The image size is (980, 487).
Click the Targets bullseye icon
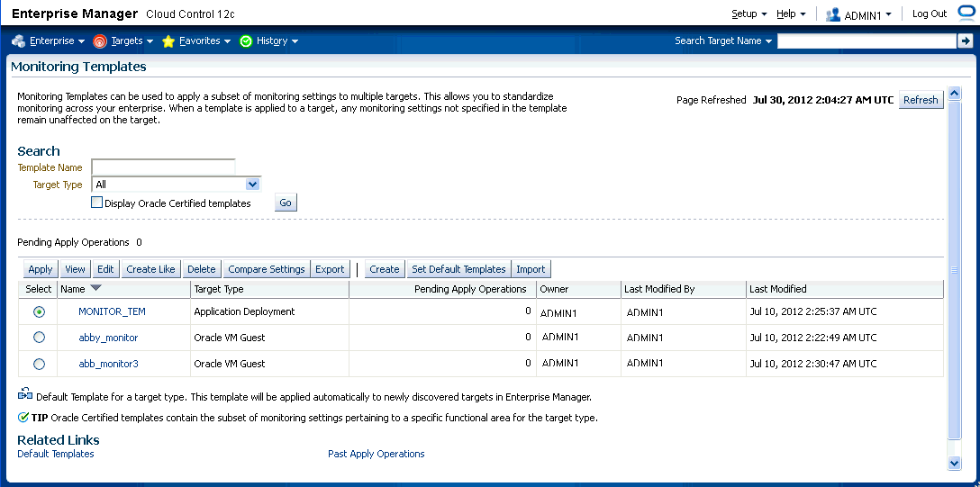pyautogui.click(x=99, y=41)
